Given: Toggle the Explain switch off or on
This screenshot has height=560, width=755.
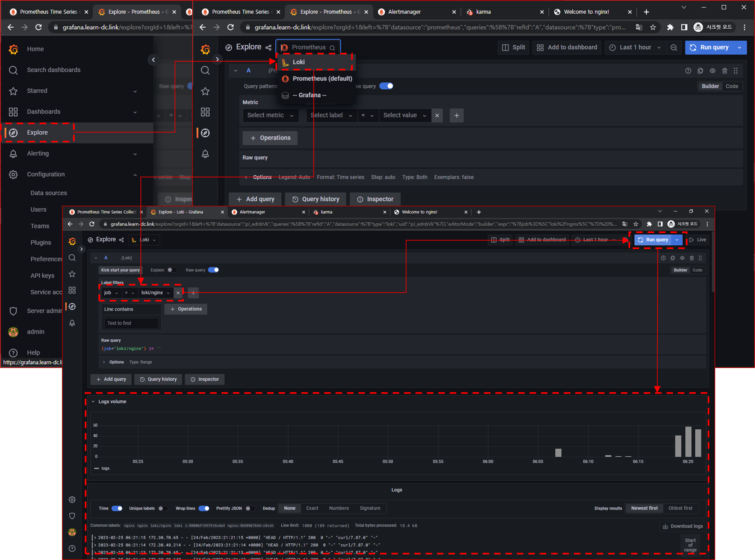Looking at the screenshot, I should click(x=171, y=270).
